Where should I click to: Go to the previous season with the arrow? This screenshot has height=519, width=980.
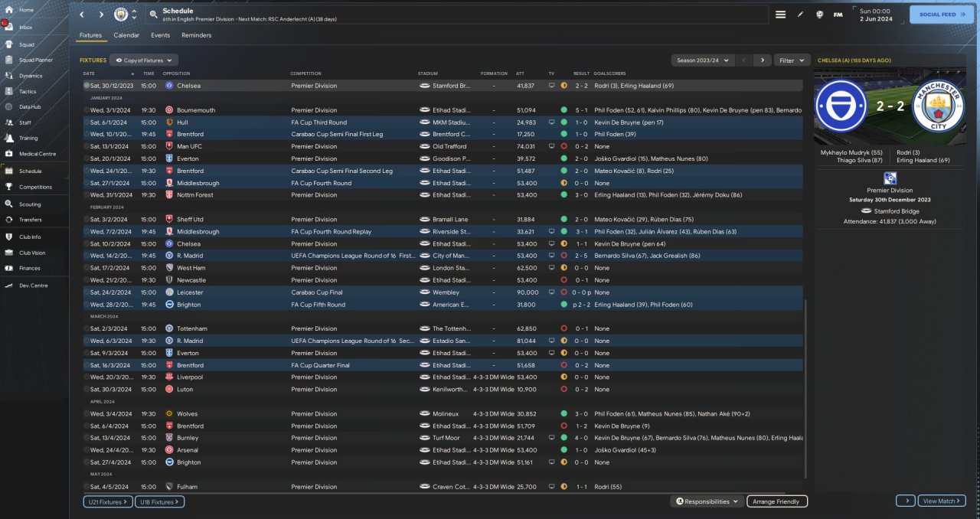(744, 60)
